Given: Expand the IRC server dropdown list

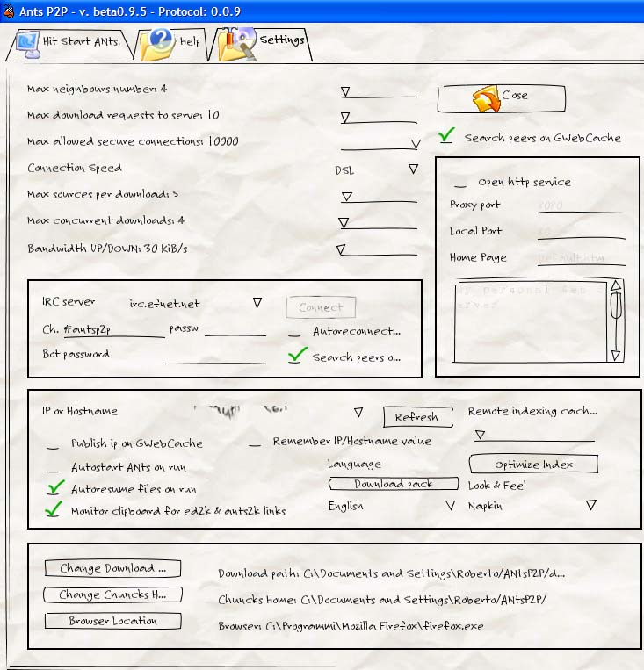Looking at the screenshot, I should coord(257,303).
